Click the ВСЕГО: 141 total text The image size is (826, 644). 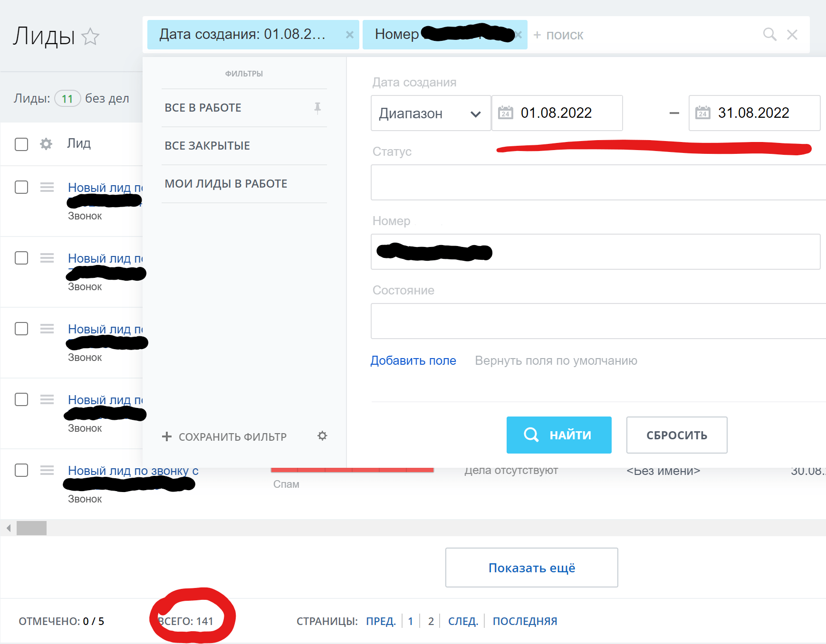point(186,621)
